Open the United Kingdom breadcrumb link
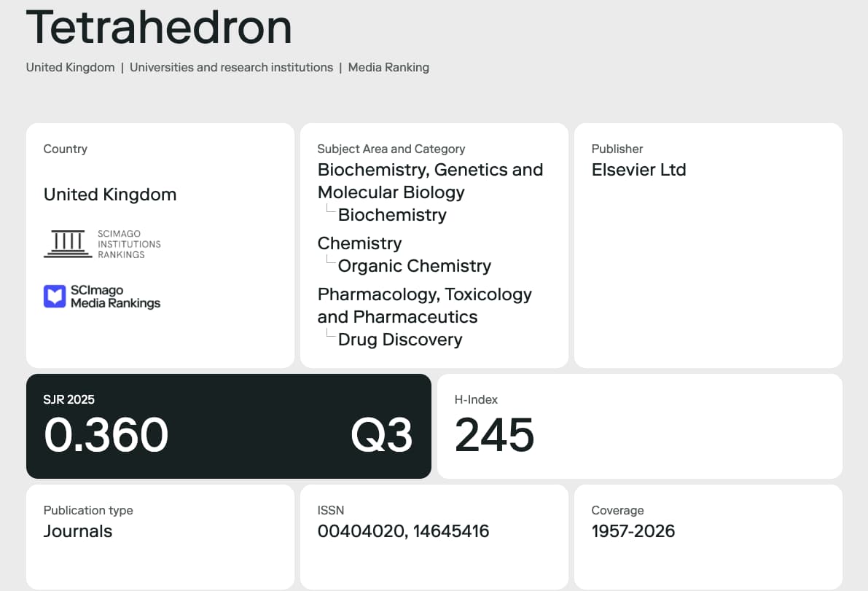The height and width of the screenshot is (591, 868). [70, 68]
